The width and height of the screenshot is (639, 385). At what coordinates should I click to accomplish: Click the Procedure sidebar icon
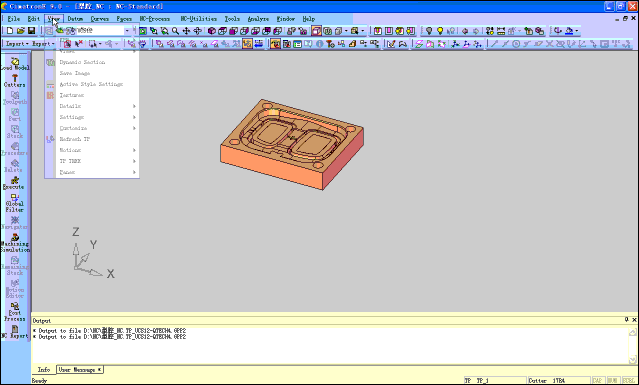15,149
